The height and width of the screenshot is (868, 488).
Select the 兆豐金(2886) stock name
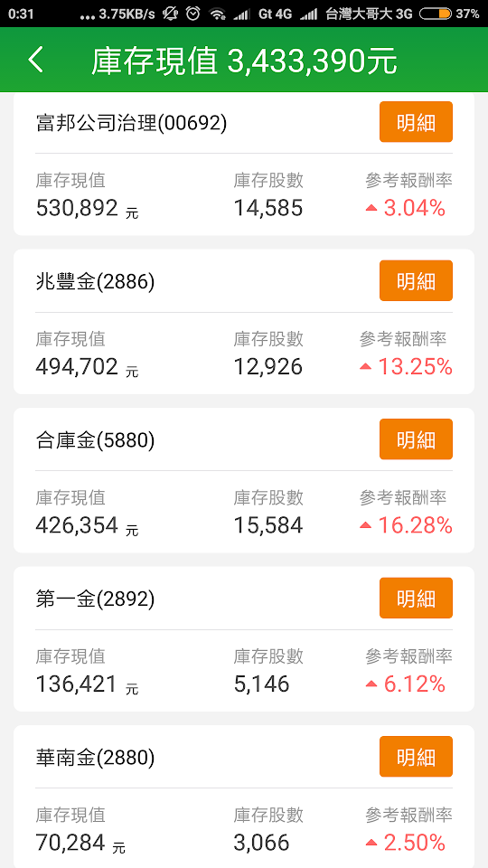[x=95, y=282]
